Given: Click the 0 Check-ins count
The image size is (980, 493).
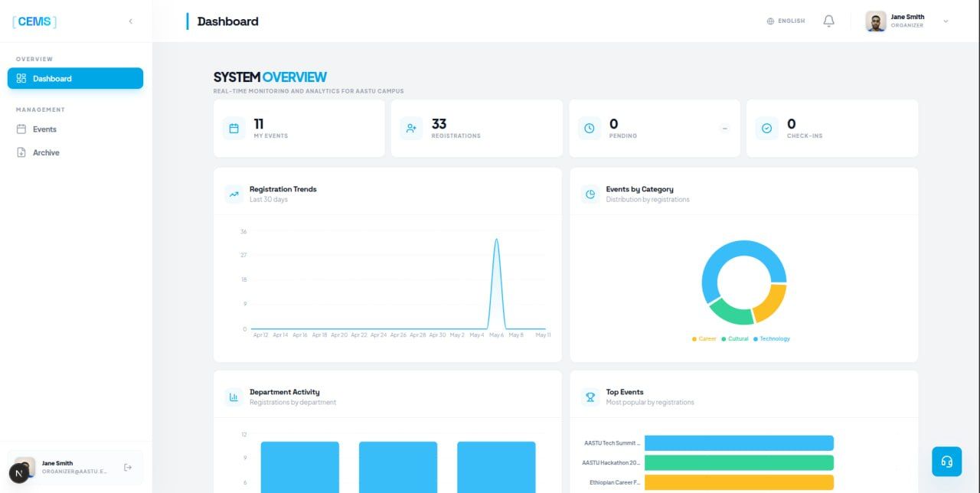Looking at the screenshot, I should [792, 123].
